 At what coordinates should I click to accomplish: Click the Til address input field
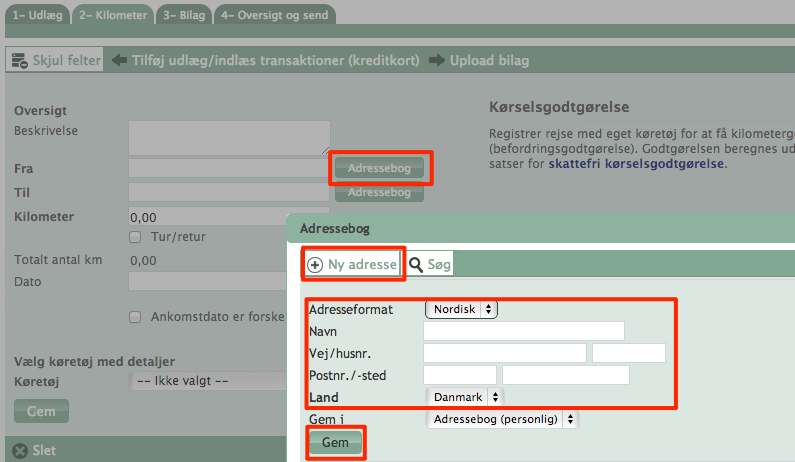coord(229,192)
